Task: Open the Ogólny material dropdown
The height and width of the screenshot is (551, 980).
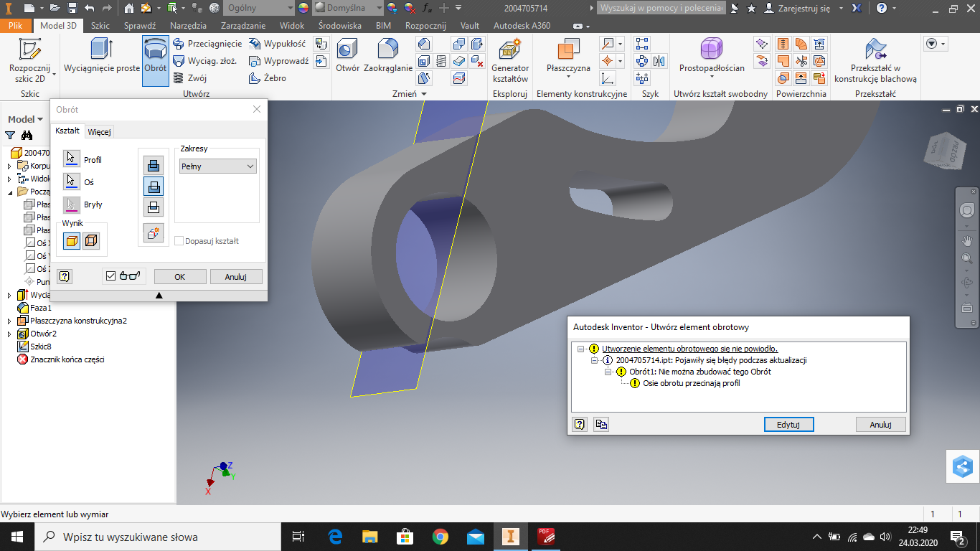Action: coord(259,8)
